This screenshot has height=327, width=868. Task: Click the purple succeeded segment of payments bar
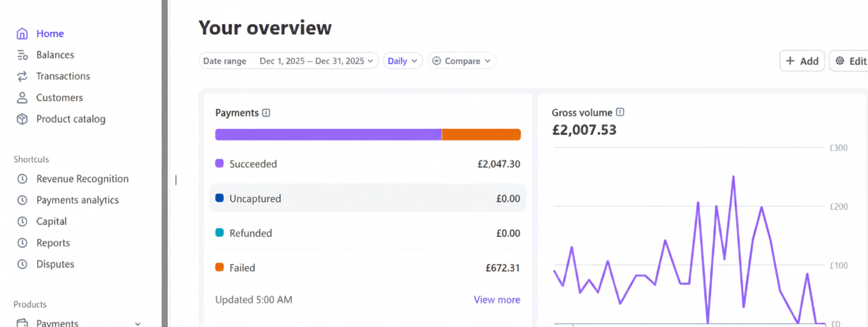[328, 134]
